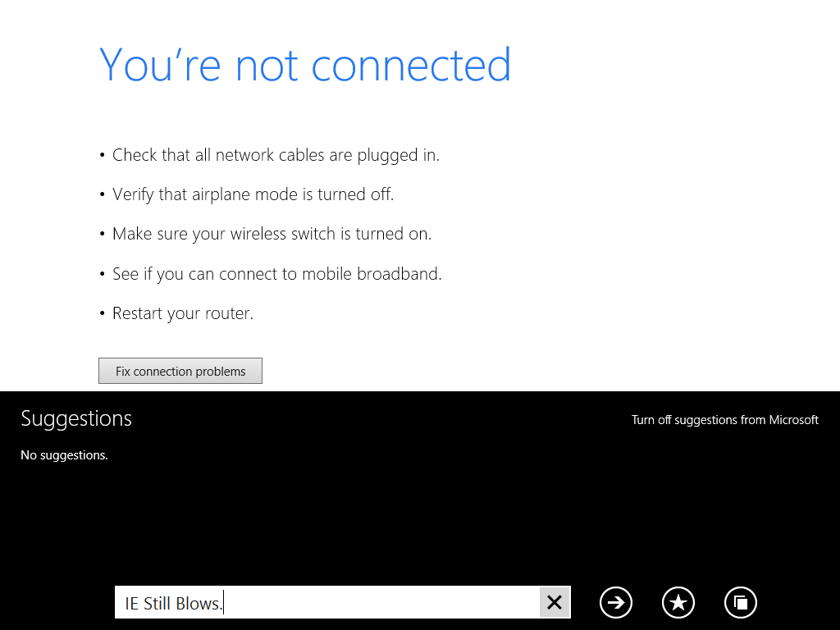Select the 'connect to mobile broadband' line

pyautogui.click(x=277, y=274)
